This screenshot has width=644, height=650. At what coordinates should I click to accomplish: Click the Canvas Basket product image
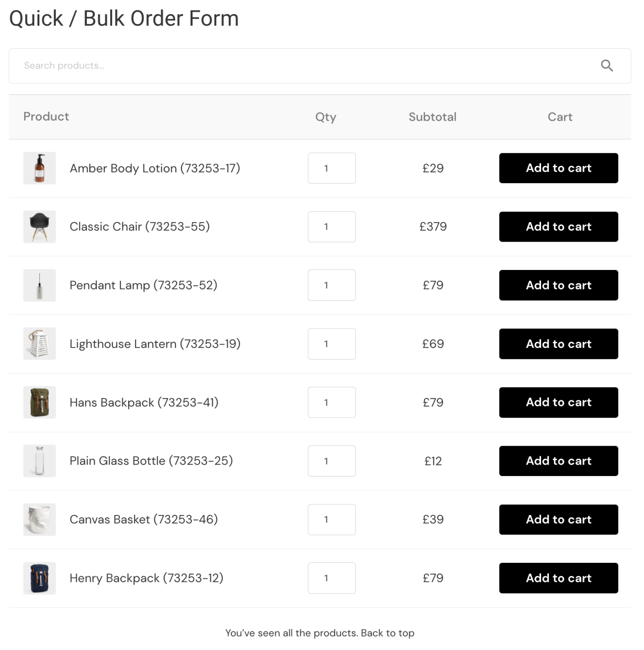tap(39, 520)
